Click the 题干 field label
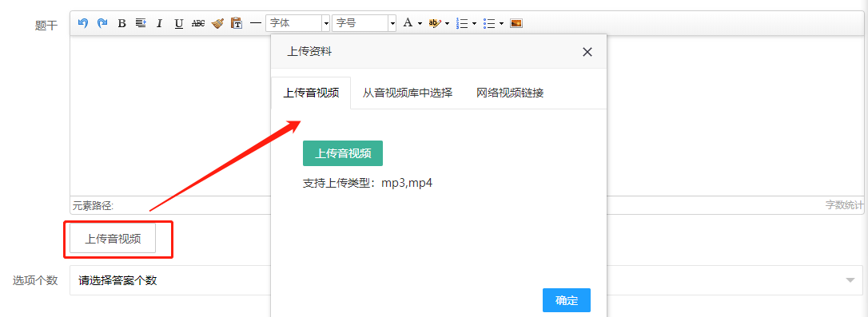Viewport: 868px width, 317px height. tap(46, 26)
